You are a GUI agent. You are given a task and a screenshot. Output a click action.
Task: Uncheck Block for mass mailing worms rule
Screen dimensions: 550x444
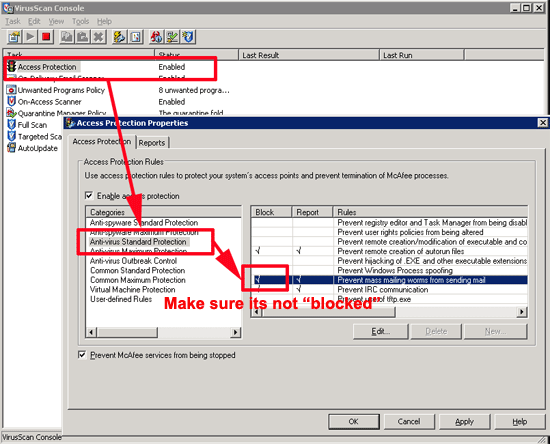coord(259,280)
